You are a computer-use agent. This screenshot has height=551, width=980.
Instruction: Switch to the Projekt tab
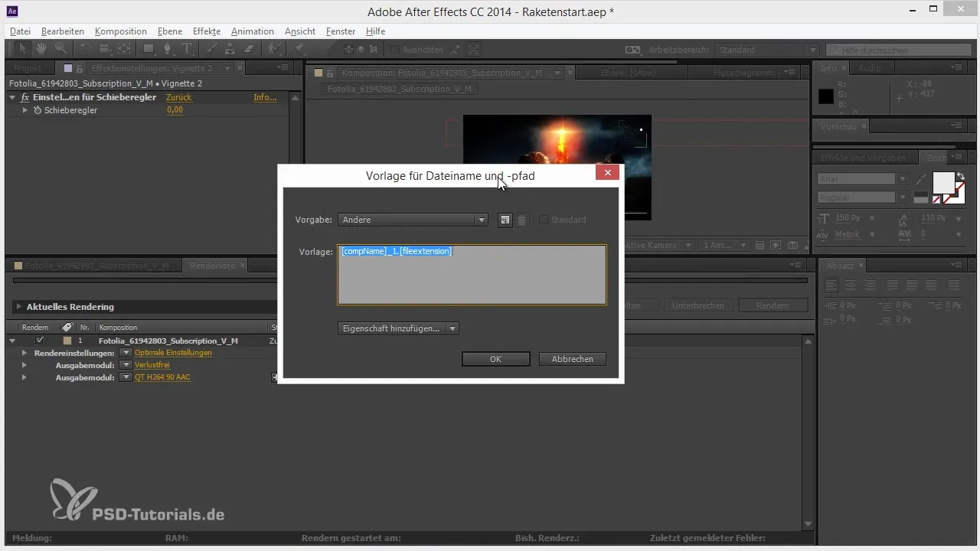click(28, 68)
